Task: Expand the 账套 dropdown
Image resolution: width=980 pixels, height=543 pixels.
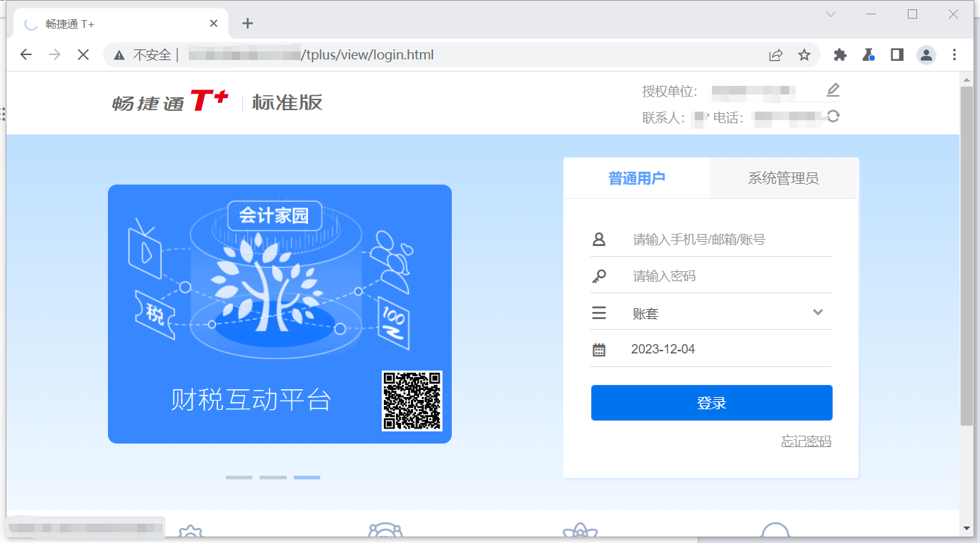Action: [818, 313]
